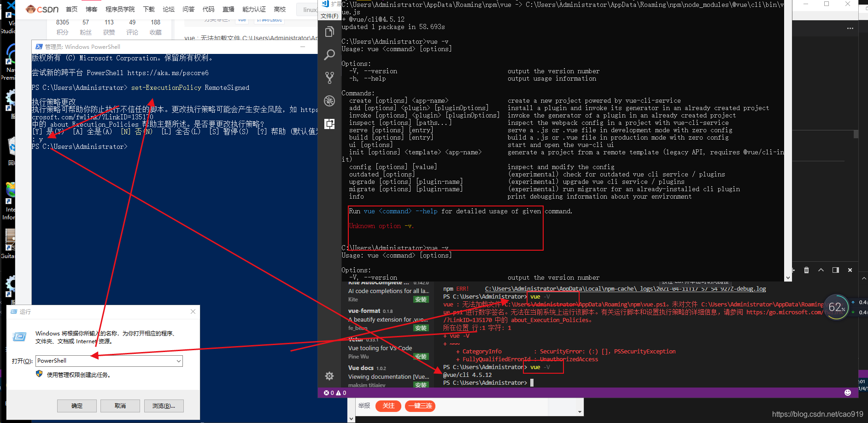Kill the terminal with the trash icon
This screenshot has height=423, width=868.
click(806, 270)
